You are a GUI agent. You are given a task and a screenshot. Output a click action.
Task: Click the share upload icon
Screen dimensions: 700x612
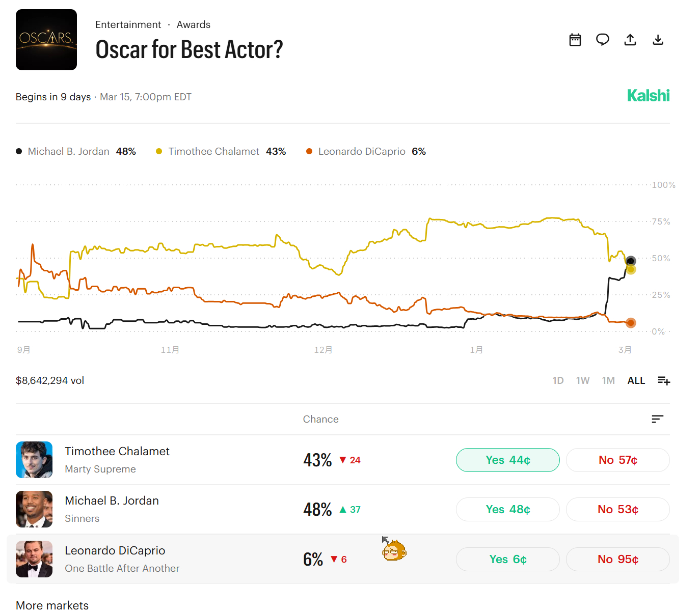coord(630,40)
